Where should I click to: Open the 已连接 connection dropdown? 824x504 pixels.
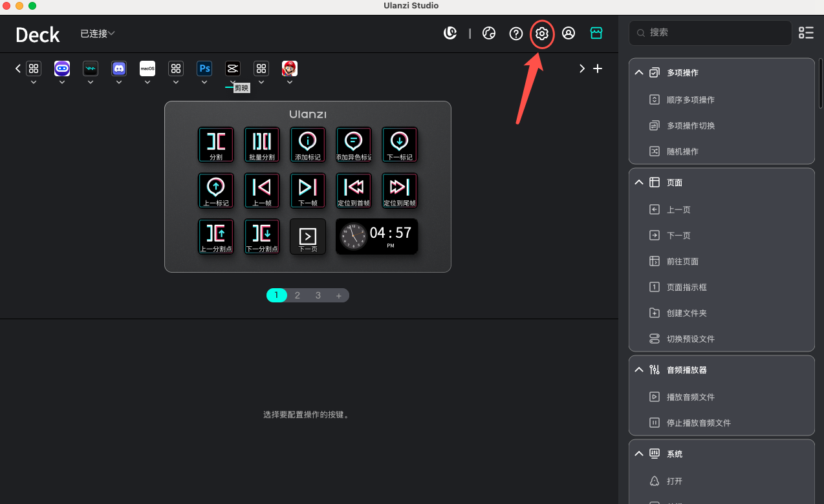pos(98,34)
